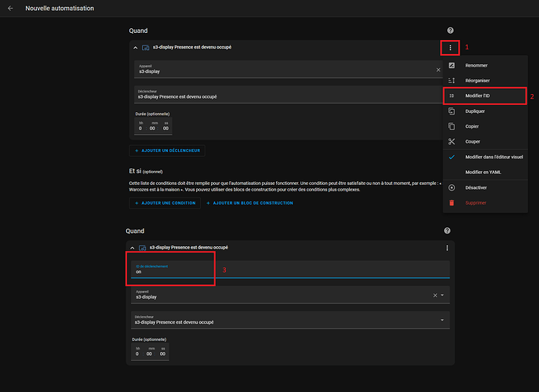This screenshot has width=539, height=392.
Task: Click the help icon beside the lower Quand heading
Action: (447, 231)
